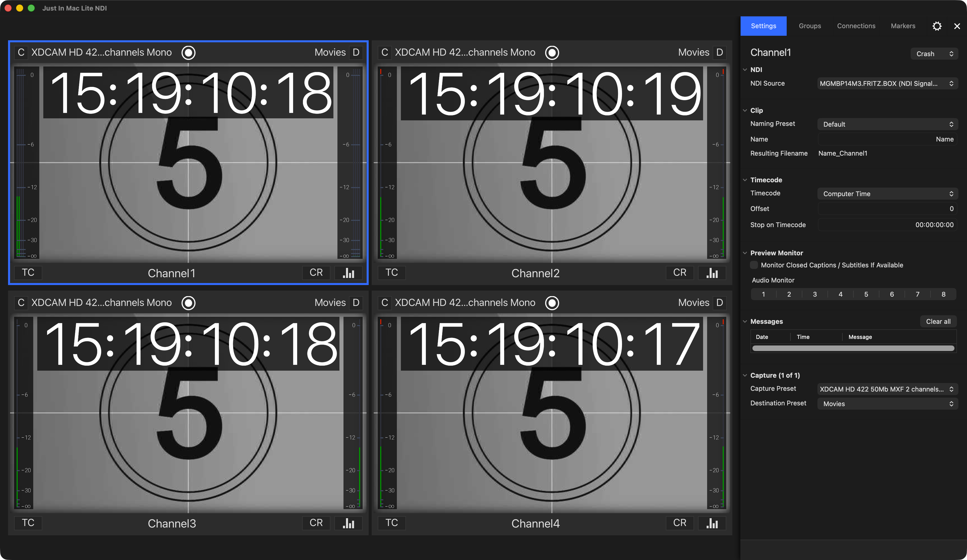Enable Monitor Closed Captions / Subtitles checkbox
Viewport: 967px width, 560px height.
click(754, 265)
